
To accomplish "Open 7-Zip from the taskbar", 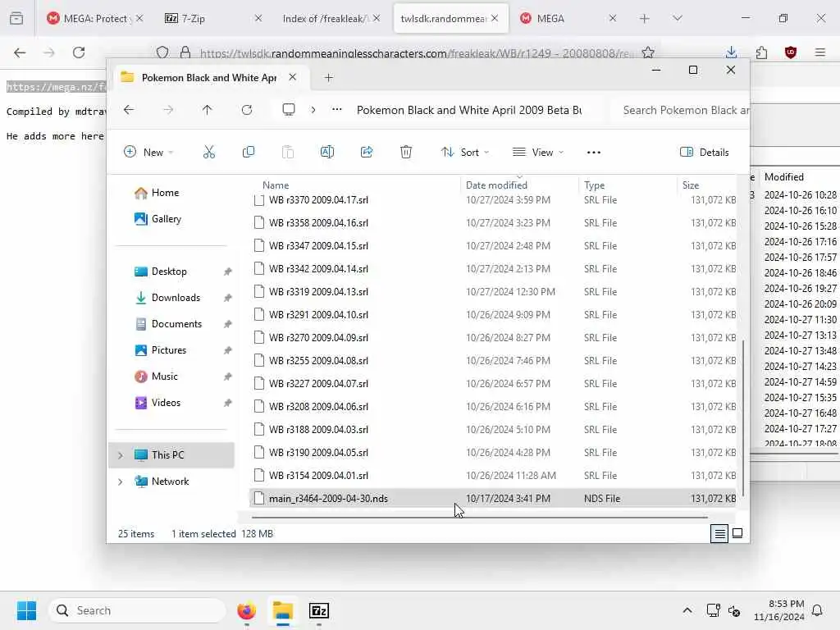I will (319, 610).
